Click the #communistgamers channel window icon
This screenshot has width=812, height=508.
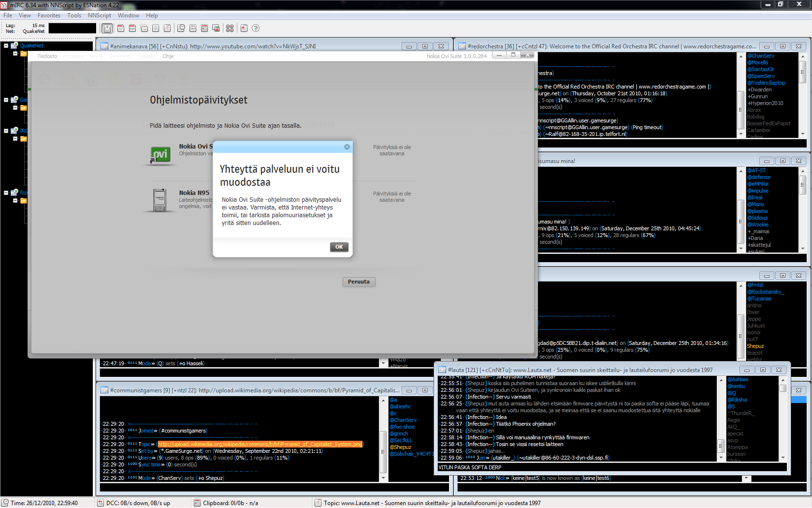104,390
